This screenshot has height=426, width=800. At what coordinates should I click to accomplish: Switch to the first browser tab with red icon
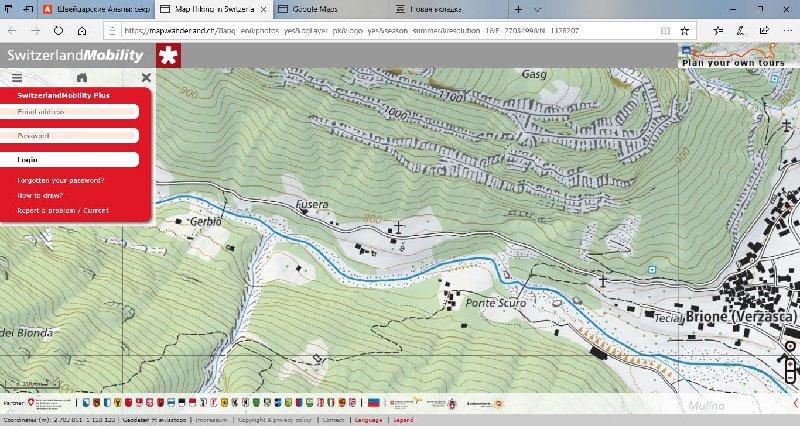[x=96, y=9]
